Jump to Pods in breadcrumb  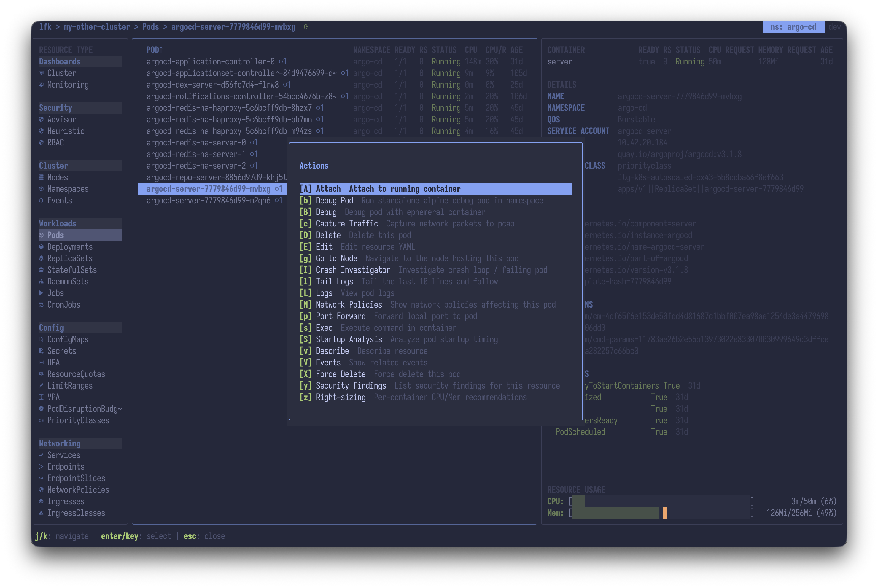tap(150, 27)
